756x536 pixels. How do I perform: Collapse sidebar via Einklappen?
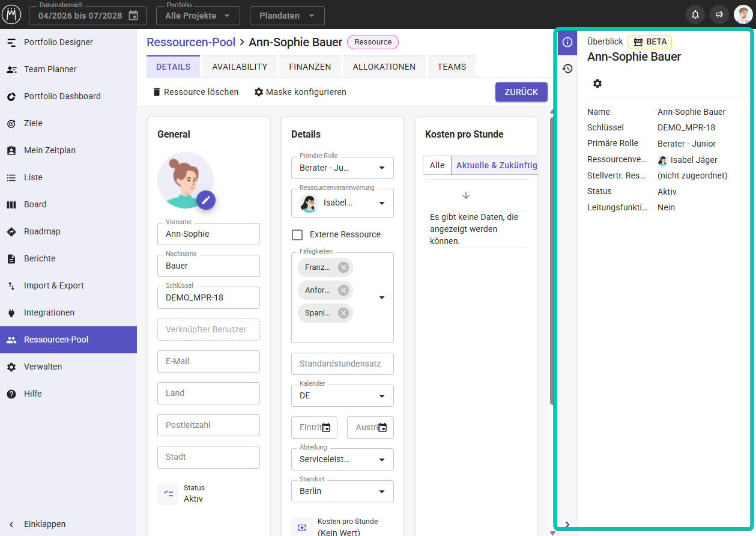[68, 524]
